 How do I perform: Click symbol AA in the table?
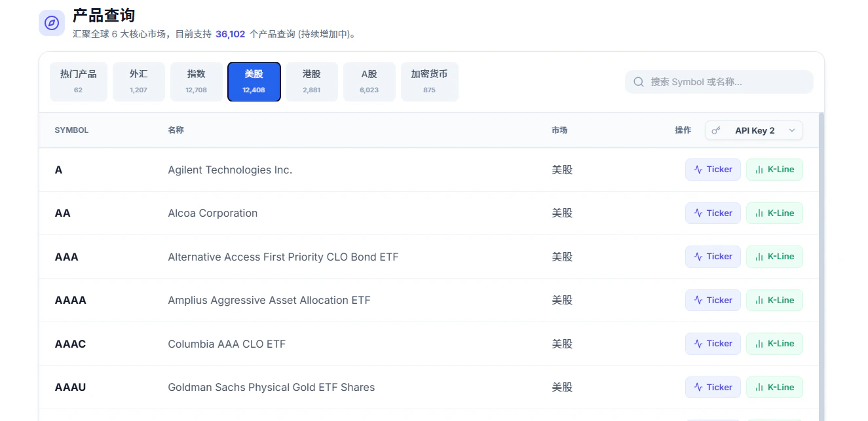click(63, 213)
